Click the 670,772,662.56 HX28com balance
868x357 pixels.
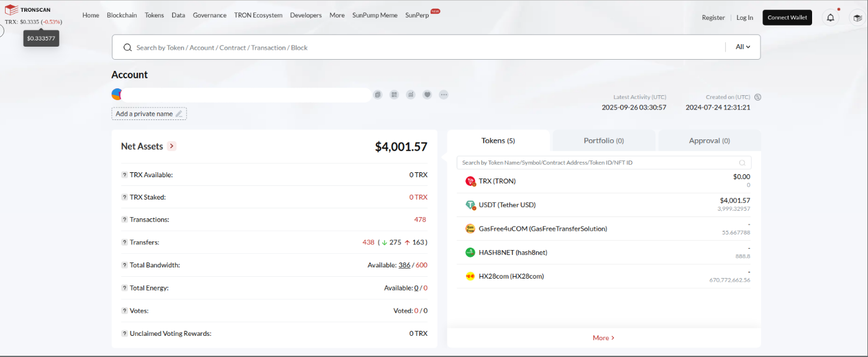click(729, 280)
